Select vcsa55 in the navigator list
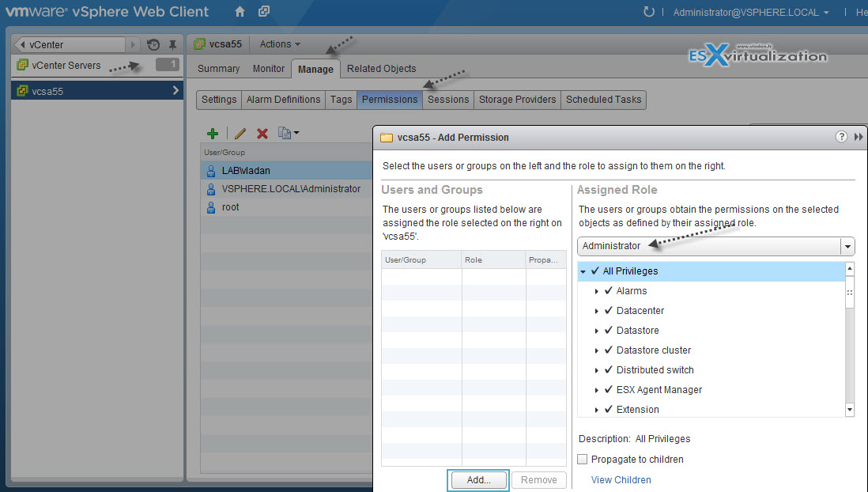The width and height of the screenshot is (868, 492). 97,91
